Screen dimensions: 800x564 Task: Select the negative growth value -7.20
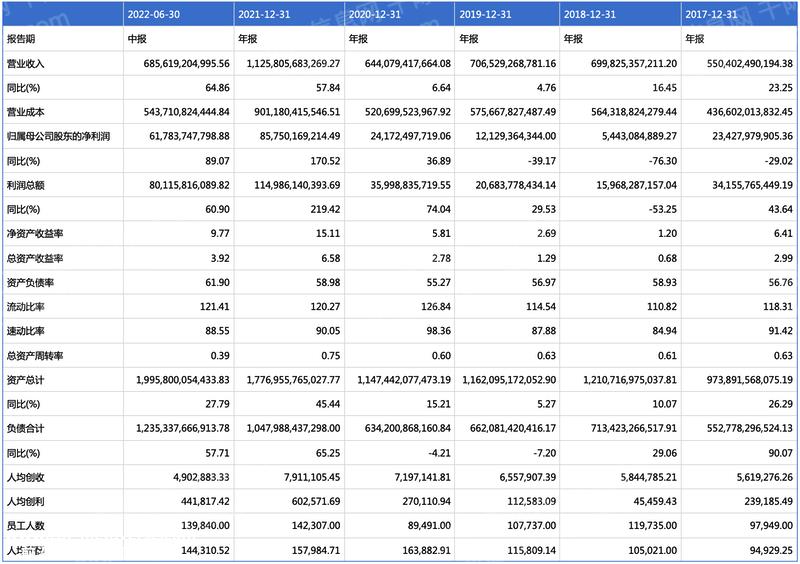point(544,453)
